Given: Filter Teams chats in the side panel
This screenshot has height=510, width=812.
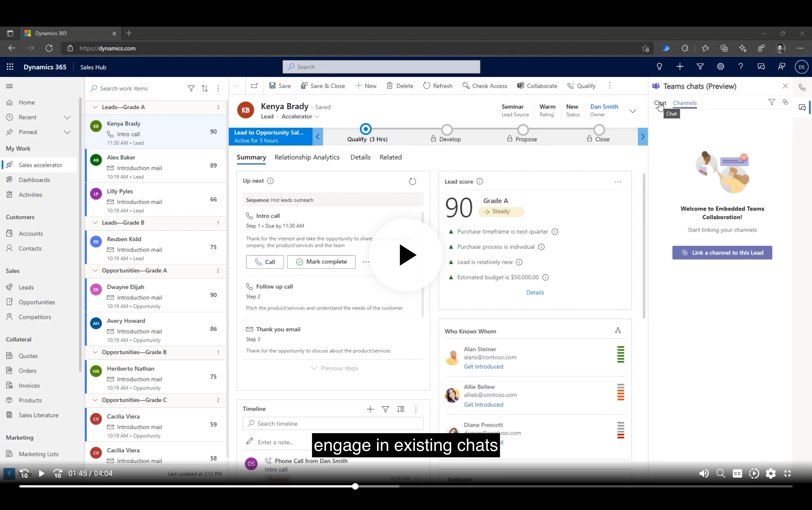Looking at the screenshot, I should pos(771,102).
